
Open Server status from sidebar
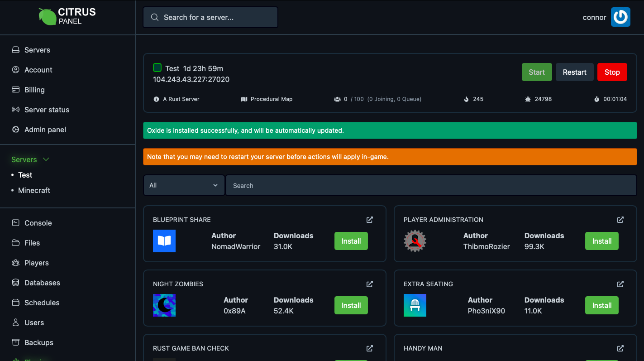47,110
